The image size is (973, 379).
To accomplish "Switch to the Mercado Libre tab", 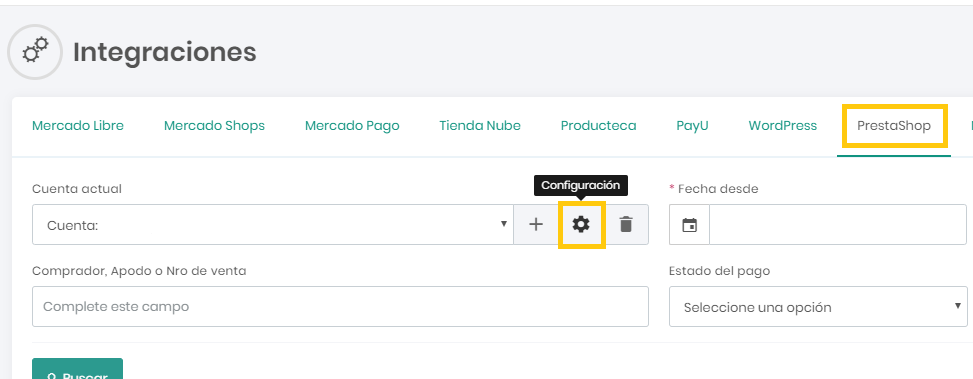I will 78,126.
